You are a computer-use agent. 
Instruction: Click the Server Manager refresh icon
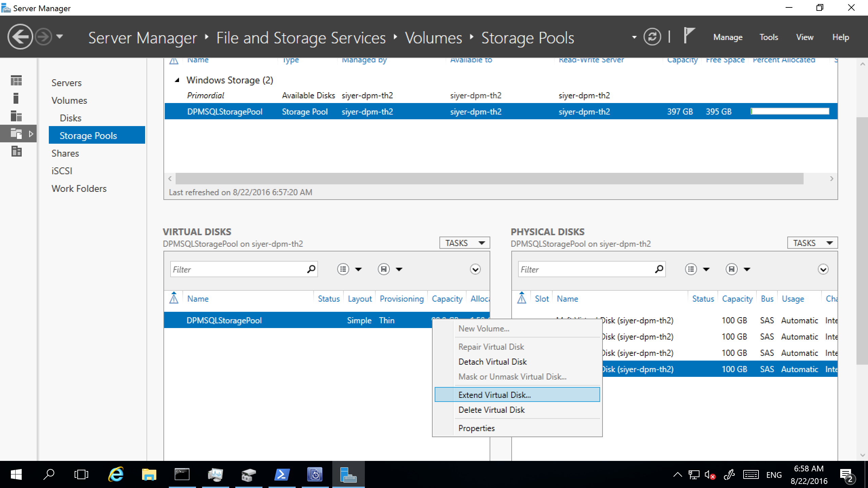(655, 37)
